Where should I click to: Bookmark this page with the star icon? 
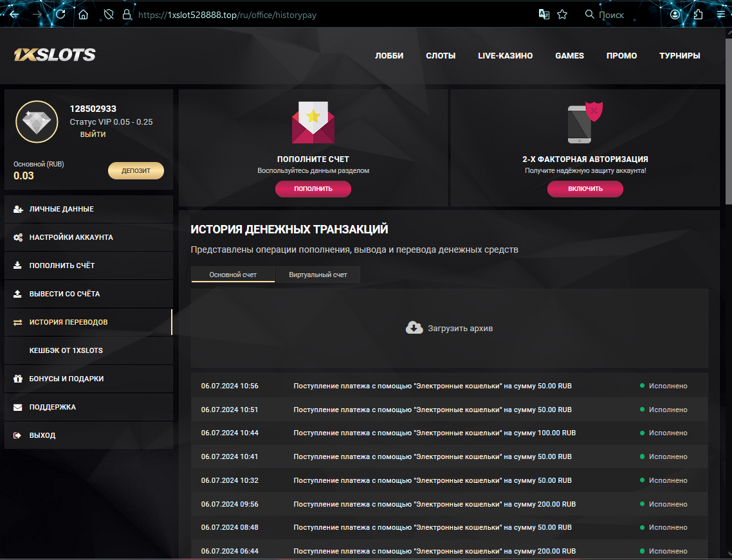pyautogui.click(x=563, y=15)
